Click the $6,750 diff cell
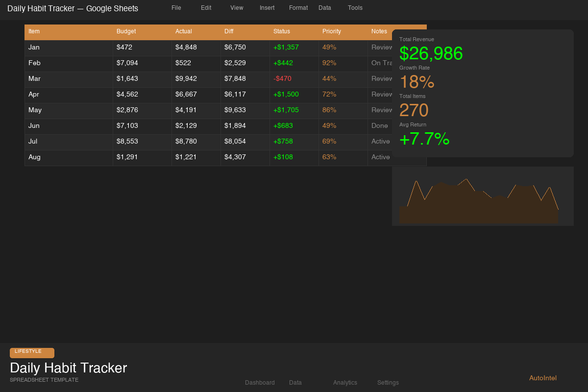Image resolution: width=588 pixels, height=392 pixels. click(245, 48)
